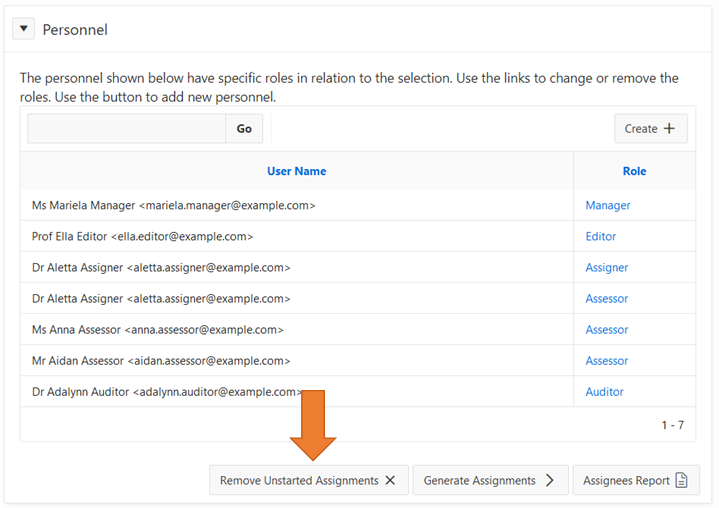719x508 pixels.
Task: Collapse the Personnel section triangle
Action: pos(23,29)
